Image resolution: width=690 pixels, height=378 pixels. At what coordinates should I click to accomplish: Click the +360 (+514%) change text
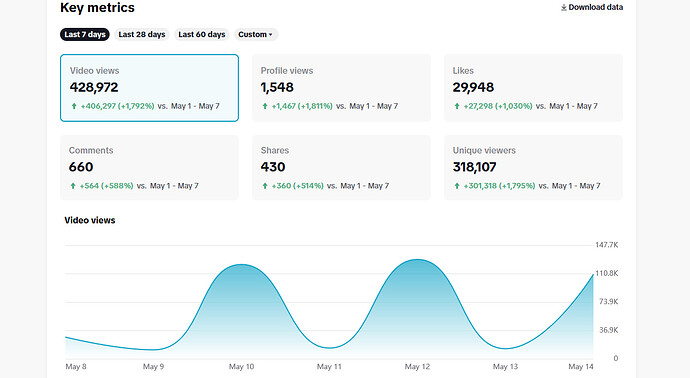pyautogui.click(x=297, y=186)
